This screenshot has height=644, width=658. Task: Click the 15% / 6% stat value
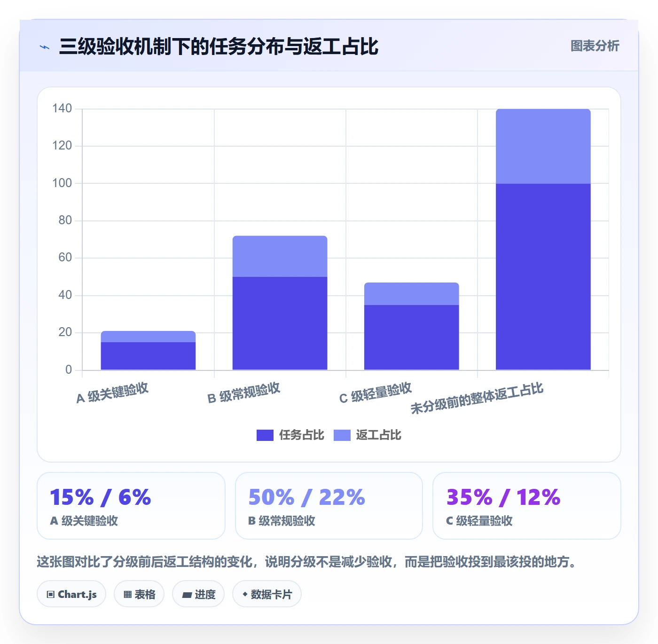(x=100, y=497)
